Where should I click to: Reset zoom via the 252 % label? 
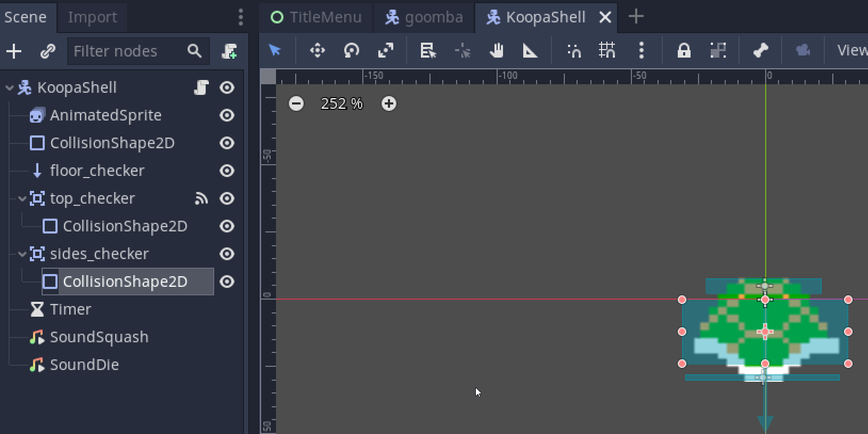[x=342, y=103]
